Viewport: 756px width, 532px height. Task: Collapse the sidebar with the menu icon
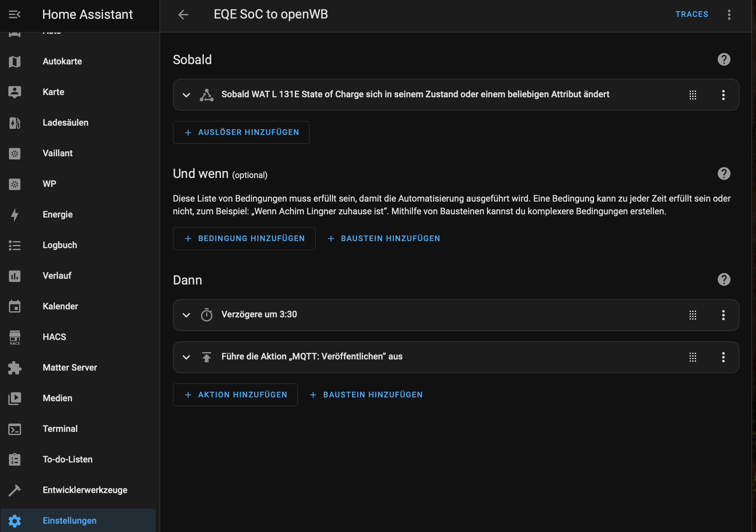pyautogui.click(x=14, y=14)
